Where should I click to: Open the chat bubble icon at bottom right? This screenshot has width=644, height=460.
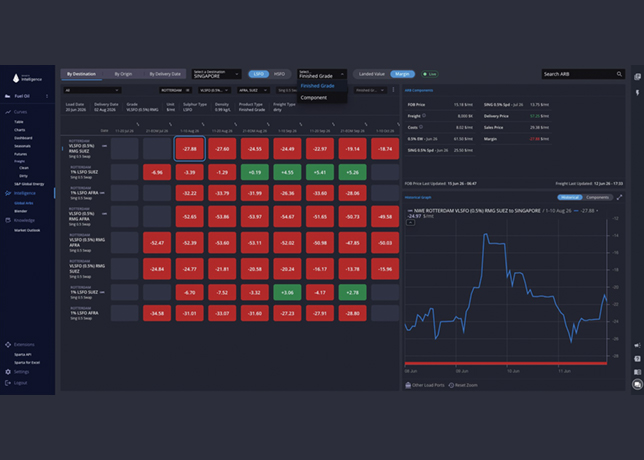click(x=637, y=384)
